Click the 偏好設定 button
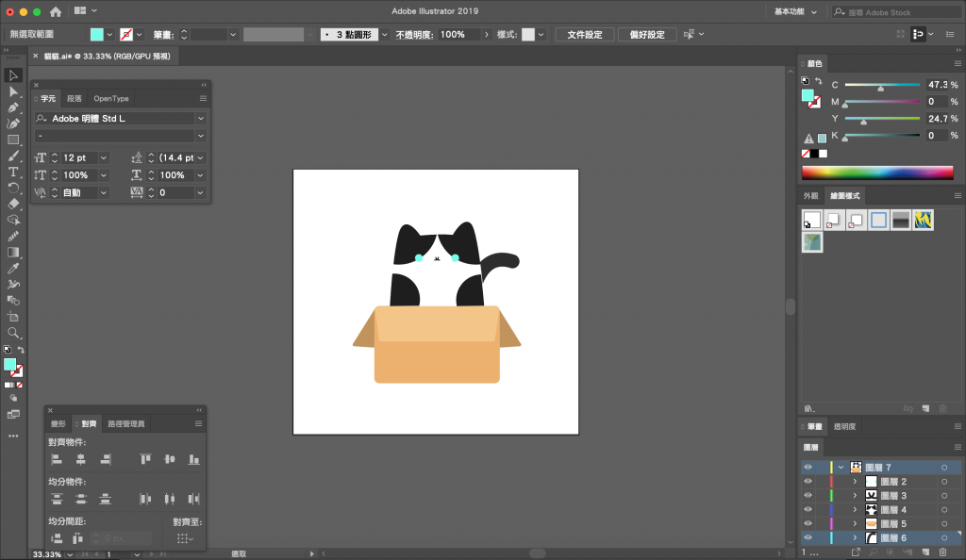This screenshot has width=966, height=560. coord(647,35)
